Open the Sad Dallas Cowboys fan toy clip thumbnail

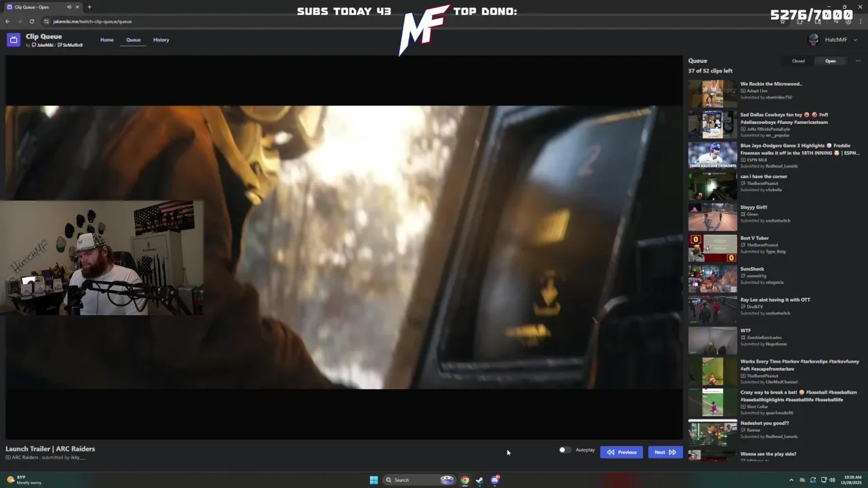tap(712, 125)
